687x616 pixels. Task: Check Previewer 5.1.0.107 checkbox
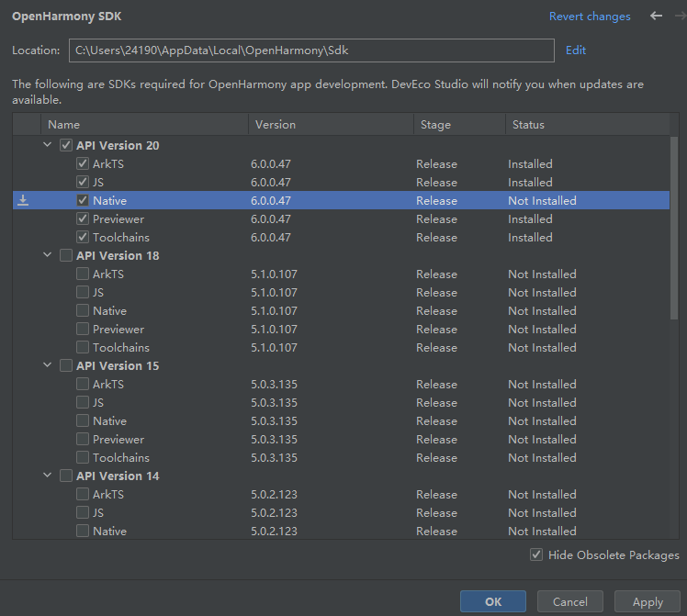pos(83,330)
